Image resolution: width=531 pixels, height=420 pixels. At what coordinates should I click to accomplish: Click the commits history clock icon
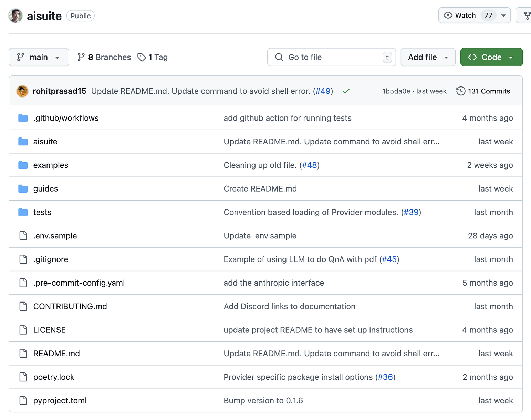(x=460, y=91)
